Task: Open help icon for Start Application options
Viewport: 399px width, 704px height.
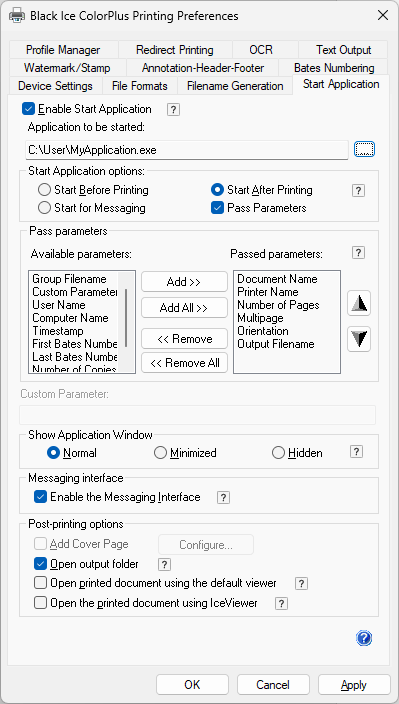Action: tap(358, 190)
